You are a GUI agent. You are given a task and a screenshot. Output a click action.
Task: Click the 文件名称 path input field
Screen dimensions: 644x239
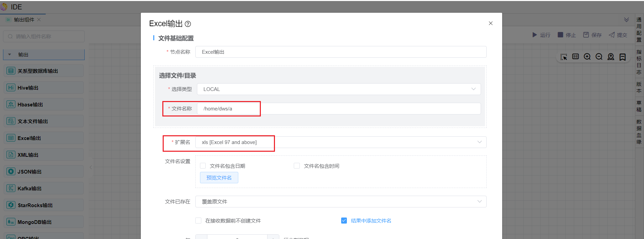339,109
